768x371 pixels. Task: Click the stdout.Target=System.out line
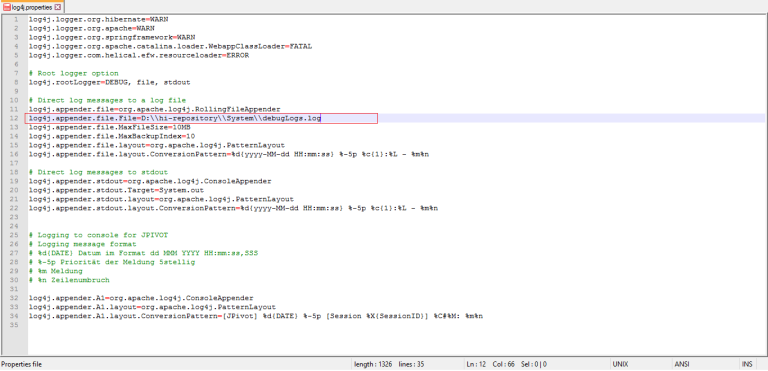117,190
